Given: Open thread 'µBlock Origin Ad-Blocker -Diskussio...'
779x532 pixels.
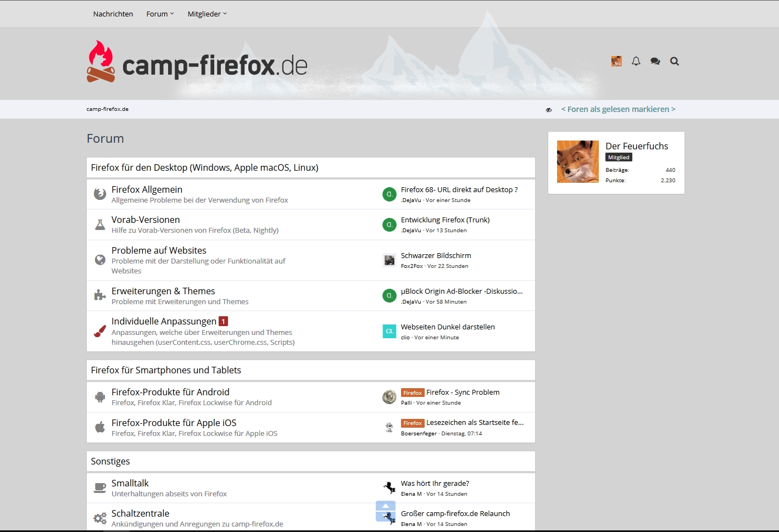Looking at the screenshot, I should 462,291.
